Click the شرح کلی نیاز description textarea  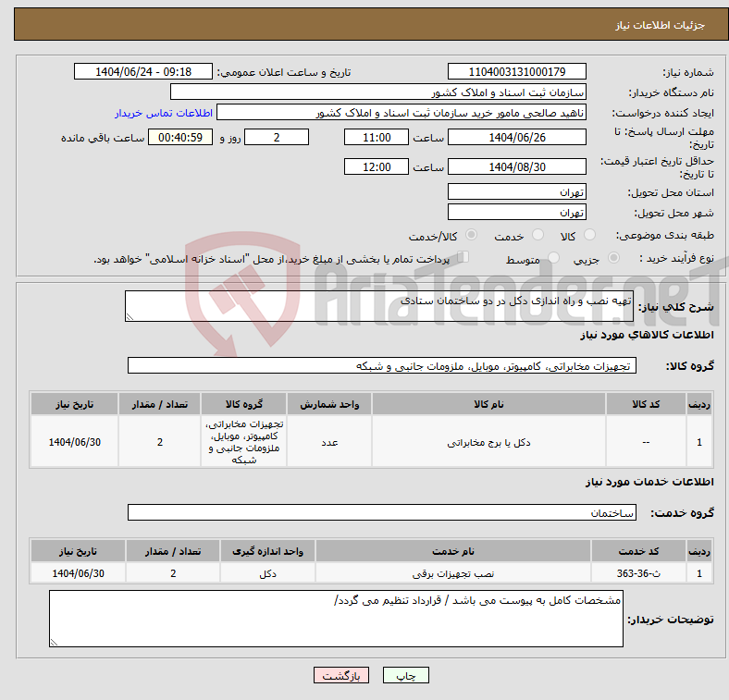379,306
